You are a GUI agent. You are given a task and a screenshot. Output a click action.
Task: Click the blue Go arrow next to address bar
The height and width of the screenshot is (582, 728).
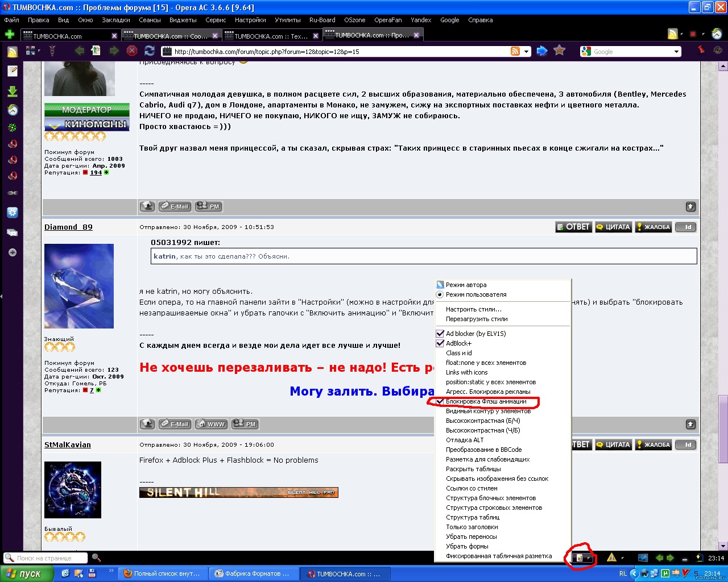(x=542, y=51)
